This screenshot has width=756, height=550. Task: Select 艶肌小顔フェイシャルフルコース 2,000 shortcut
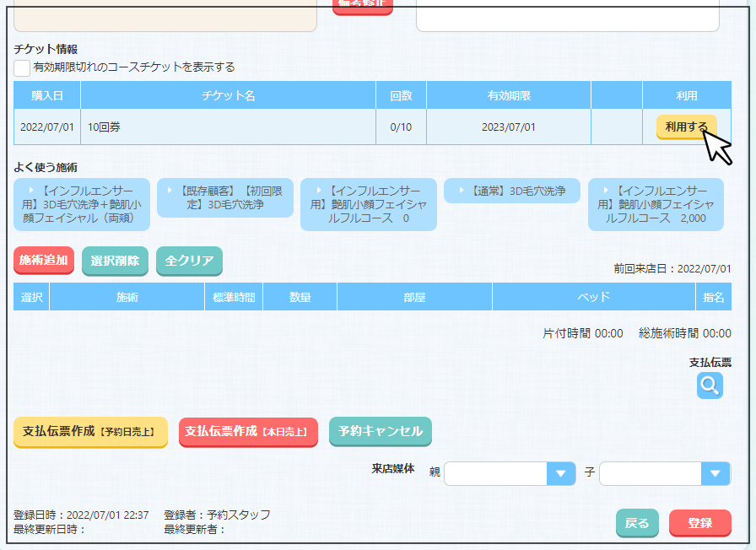coord(656,204)
